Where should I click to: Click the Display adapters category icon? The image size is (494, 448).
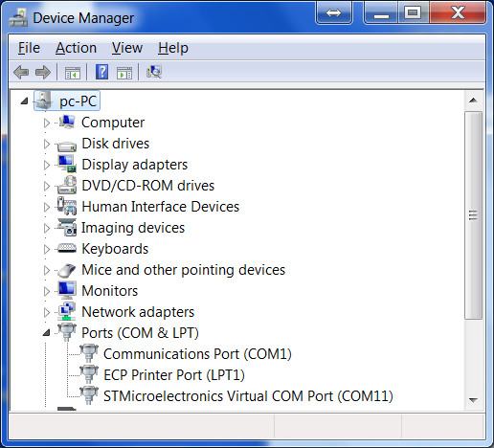pos(67,164)
